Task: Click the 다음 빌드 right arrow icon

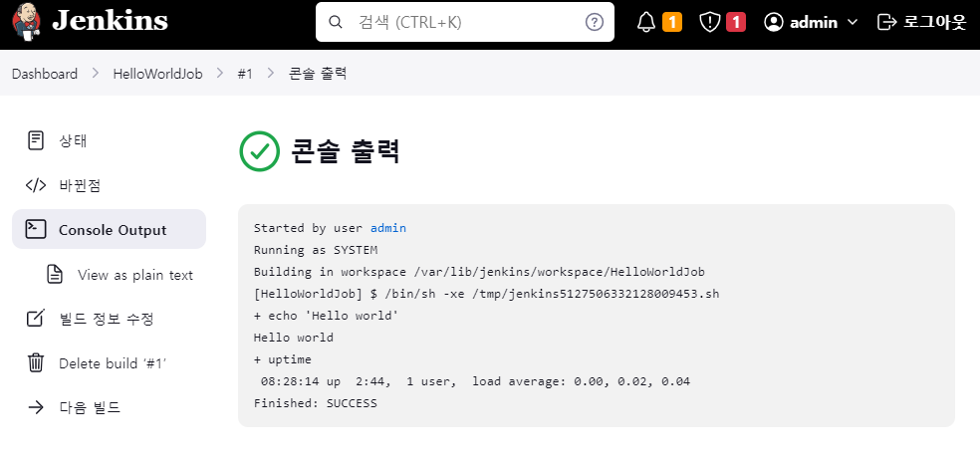Action: point(36,407)
